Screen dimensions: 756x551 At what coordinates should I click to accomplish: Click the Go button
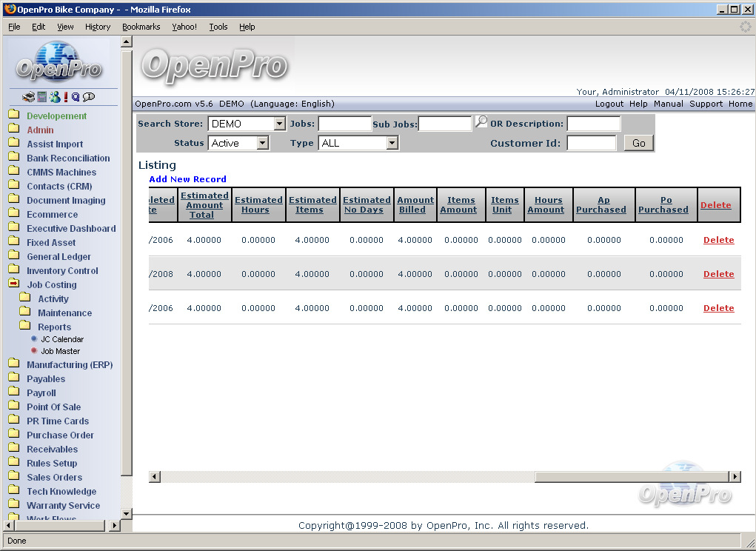point(638,143)
